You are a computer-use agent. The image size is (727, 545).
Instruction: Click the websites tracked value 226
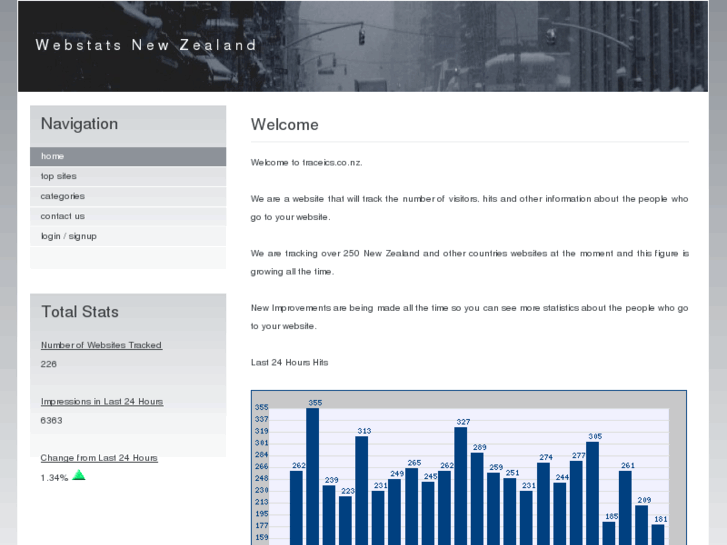[49, 364]
